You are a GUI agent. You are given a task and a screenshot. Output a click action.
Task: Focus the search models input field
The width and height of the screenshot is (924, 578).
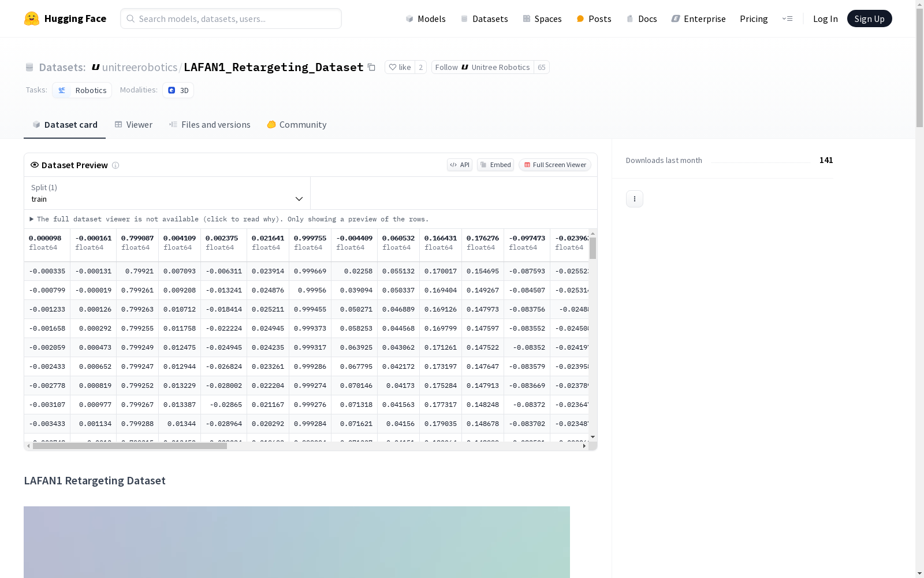pyautogui.click(x=231, y=18)
